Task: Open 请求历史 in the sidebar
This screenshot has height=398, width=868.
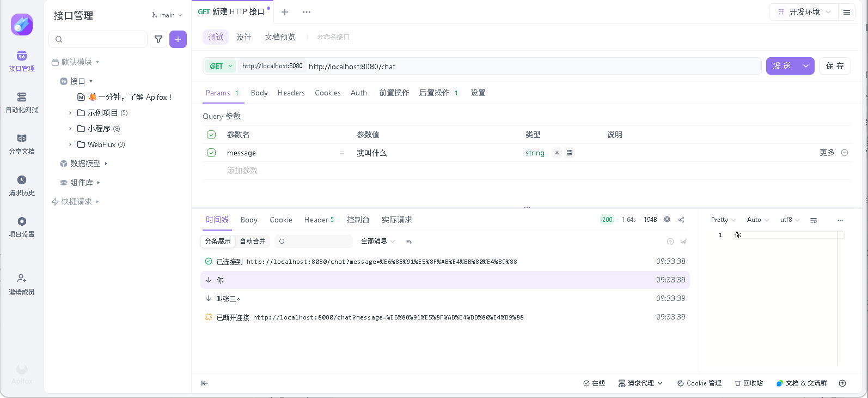Action: tap(22, 186)
